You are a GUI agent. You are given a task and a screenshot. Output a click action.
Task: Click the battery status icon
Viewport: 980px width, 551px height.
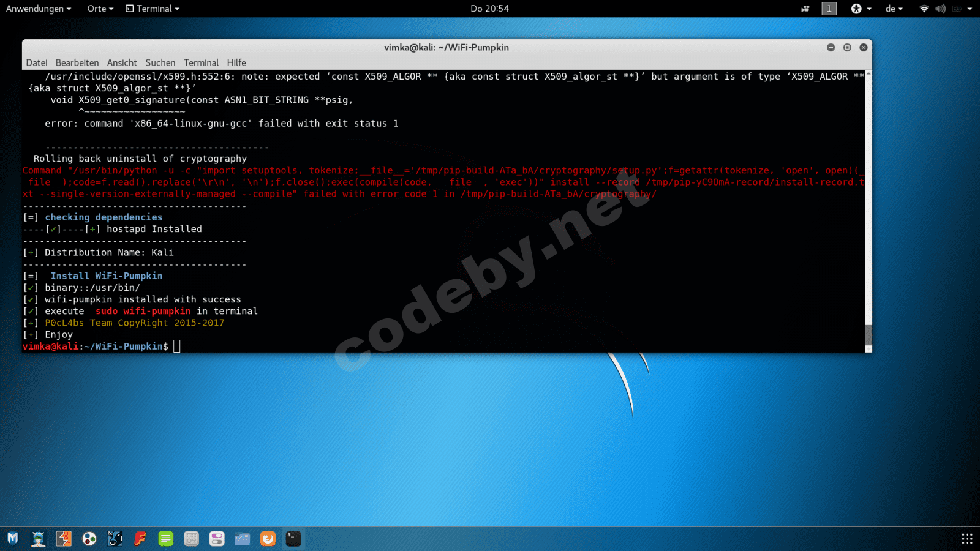pos(956,9)
